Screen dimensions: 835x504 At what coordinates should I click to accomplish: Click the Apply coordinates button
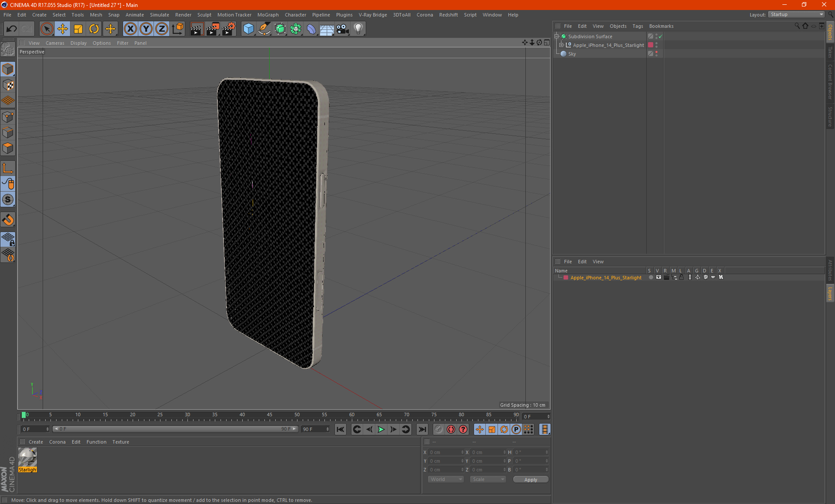[x=531, y=480]
